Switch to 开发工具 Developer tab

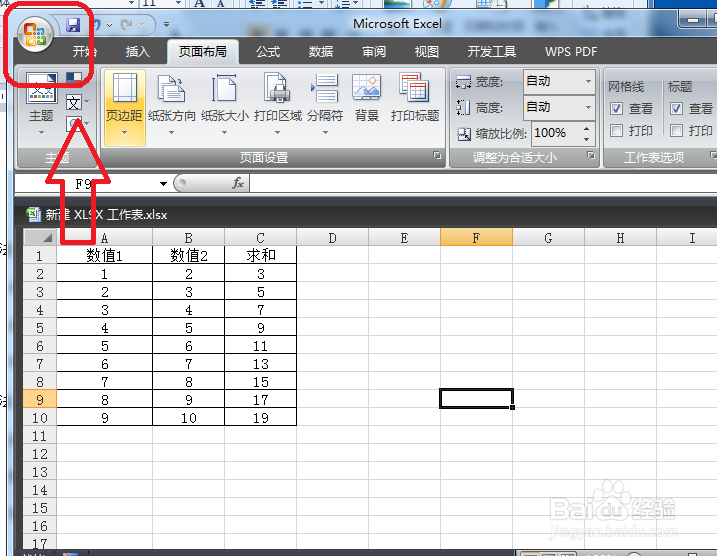(492, 51)
